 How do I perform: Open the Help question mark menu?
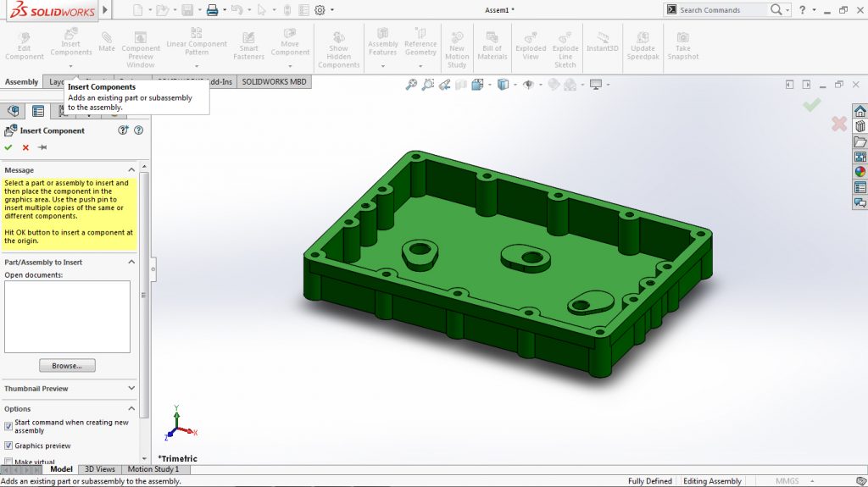(802, 10)
